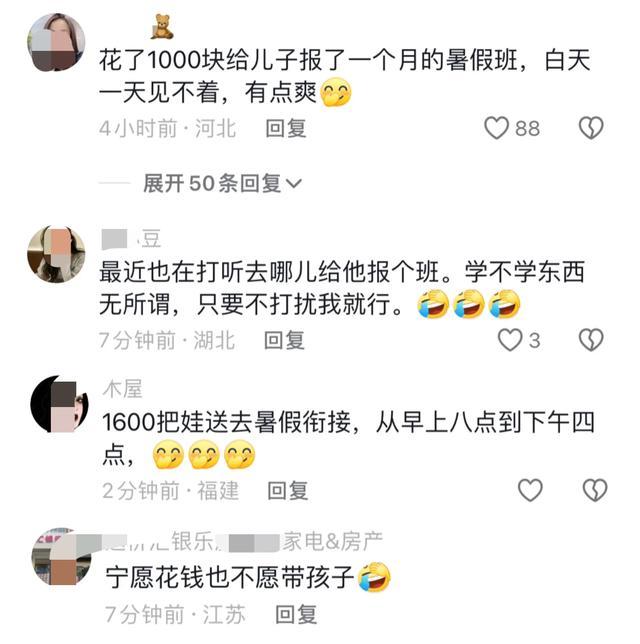Screen dimensions: 640x644
Task: Tap broken heart on the Hubei comment
Action: pos(591,340)
